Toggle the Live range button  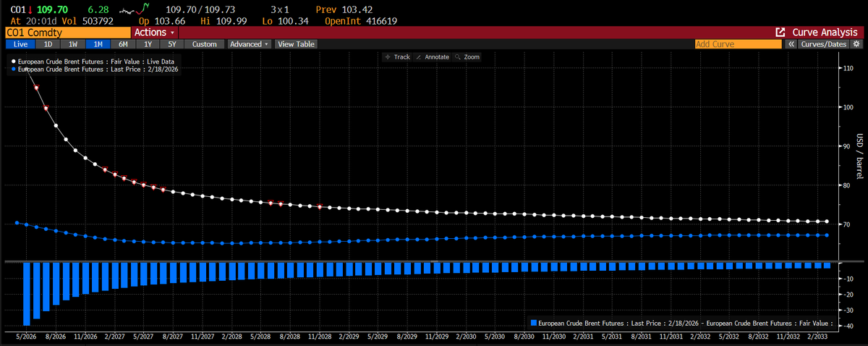pyautogui.click(x=20, y=44)
